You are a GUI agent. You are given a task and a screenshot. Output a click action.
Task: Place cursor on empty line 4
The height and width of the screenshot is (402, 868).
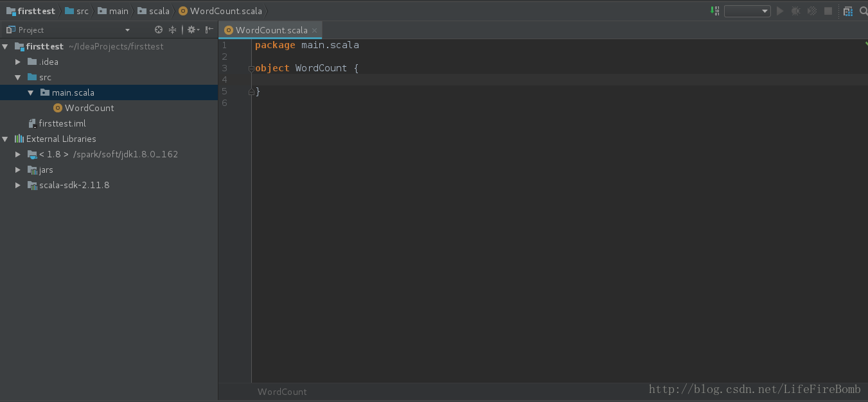point(559,80)
